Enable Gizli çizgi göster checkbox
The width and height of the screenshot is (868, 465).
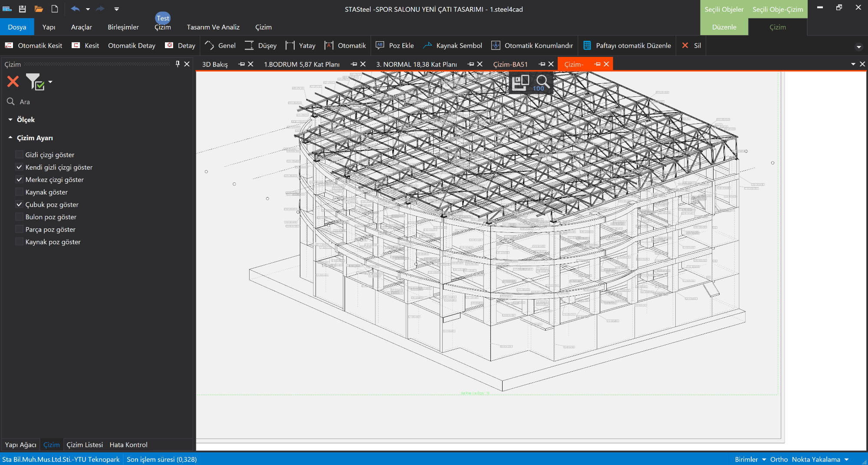point(19,155)
